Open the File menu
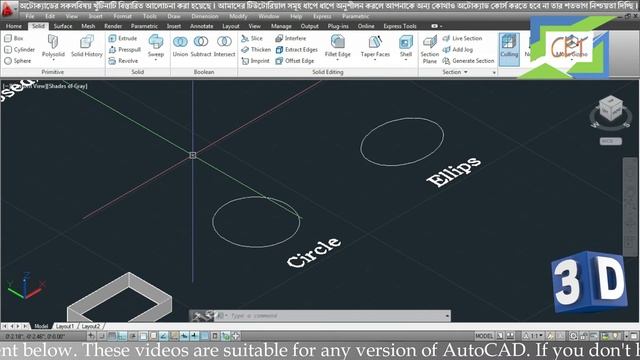The height and width of the screenshot is (360, 640). coord(30,16)
